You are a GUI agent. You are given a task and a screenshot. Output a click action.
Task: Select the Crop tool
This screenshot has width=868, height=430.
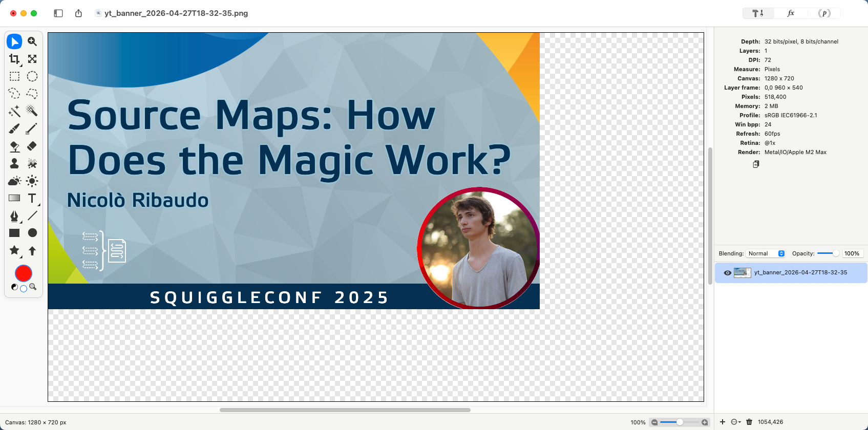(x=14, y=59)
